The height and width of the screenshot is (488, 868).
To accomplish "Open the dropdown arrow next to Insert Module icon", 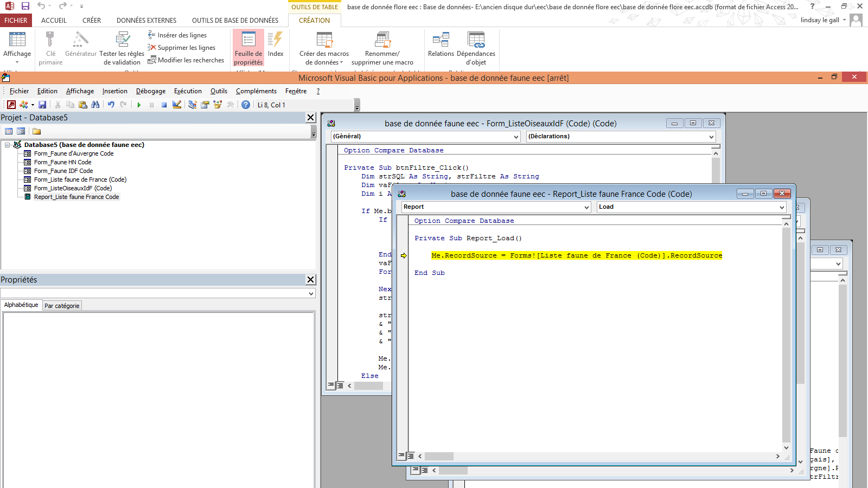I will pos(33,105).
